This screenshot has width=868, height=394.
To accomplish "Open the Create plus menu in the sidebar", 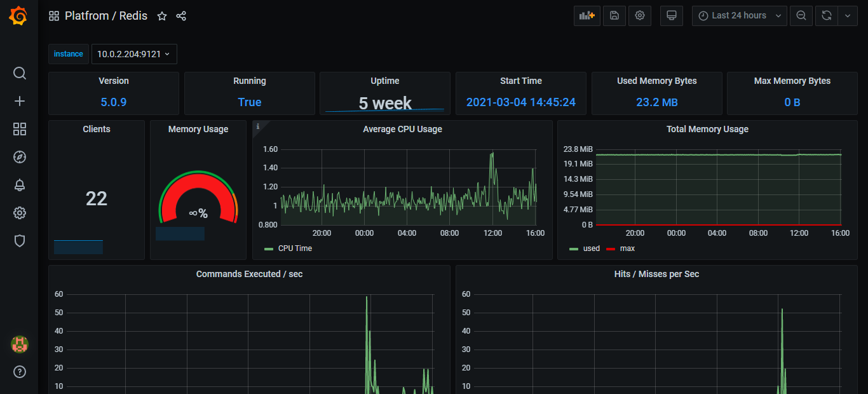I will pyautogui.click(x=20, y=101).
